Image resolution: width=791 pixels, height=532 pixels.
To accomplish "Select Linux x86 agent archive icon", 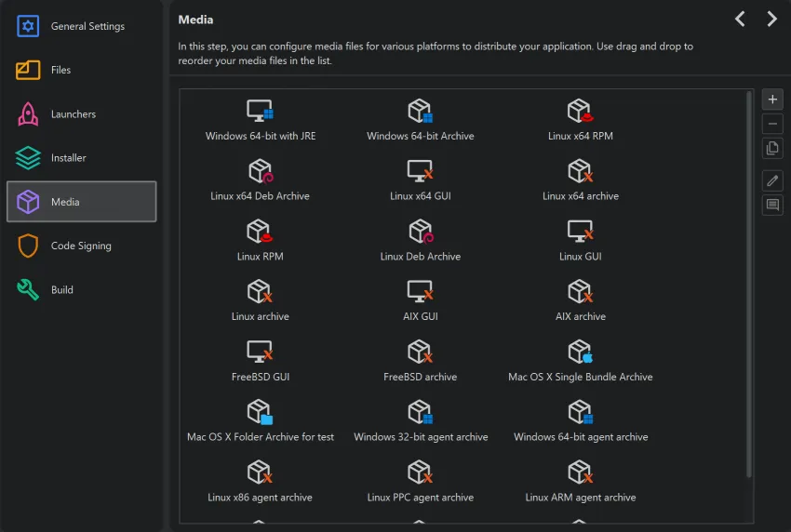I will (x=260, y=472).
